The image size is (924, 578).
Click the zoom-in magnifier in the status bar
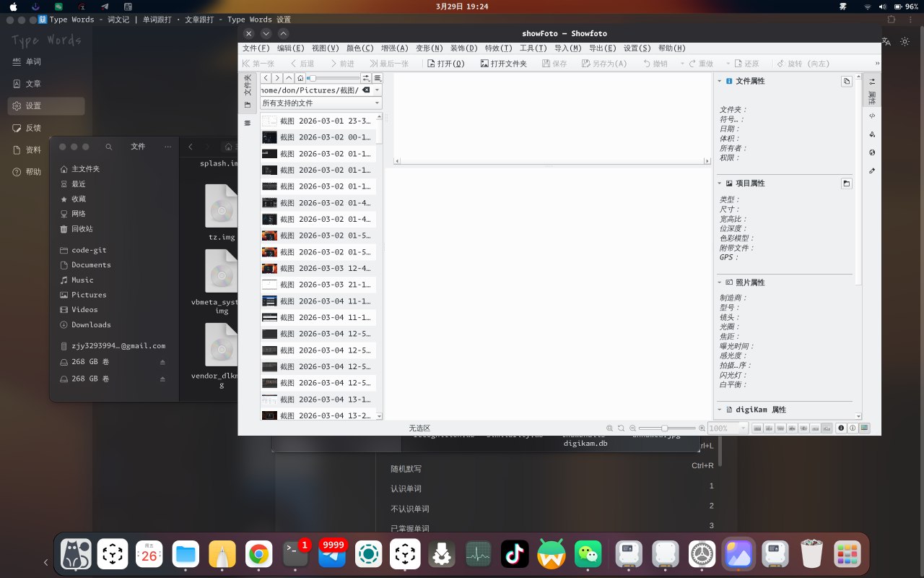pos(702,428)
